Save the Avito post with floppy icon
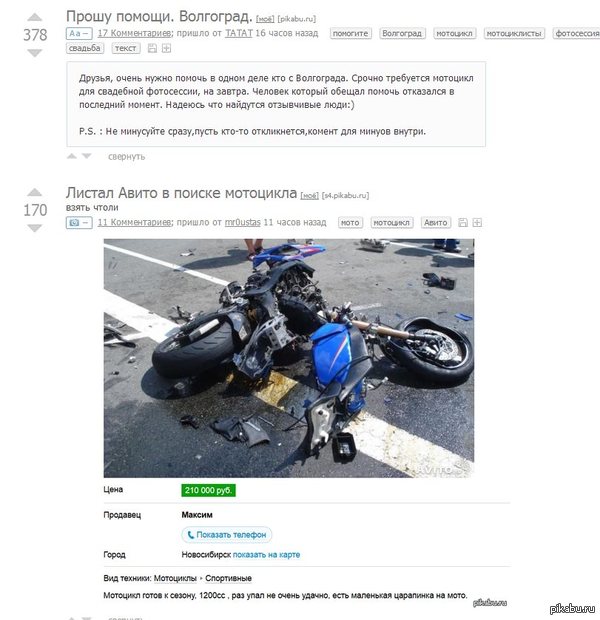The height and width of the screenshot is (620, 600). 463,223
